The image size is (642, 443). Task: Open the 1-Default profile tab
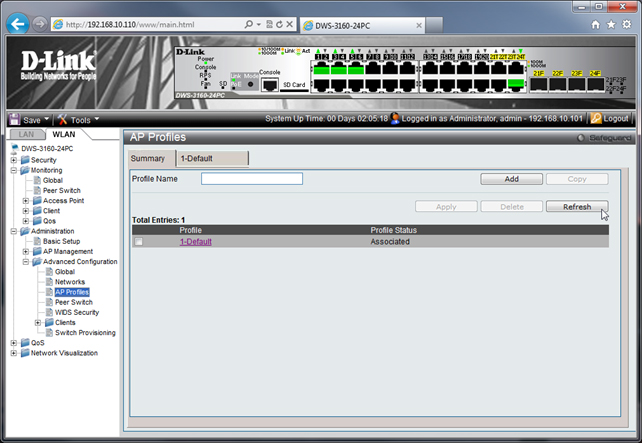[210, 158]
